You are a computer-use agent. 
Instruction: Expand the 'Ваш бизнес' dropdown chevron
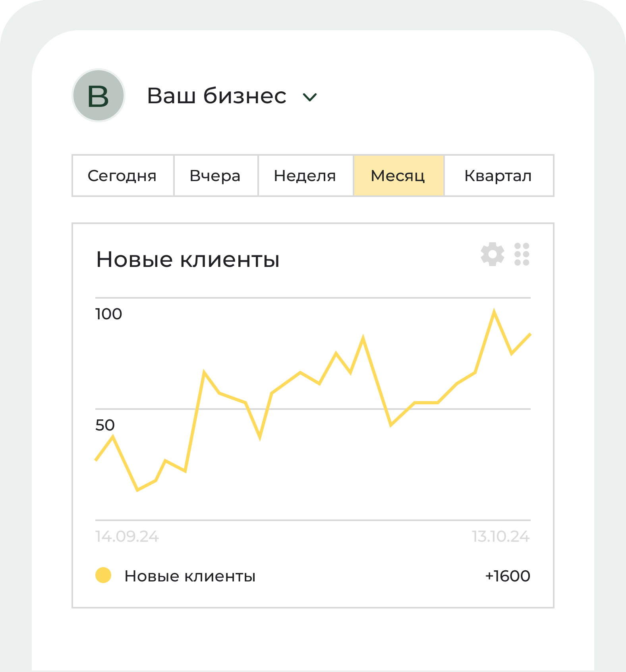(x=309, y=97)
